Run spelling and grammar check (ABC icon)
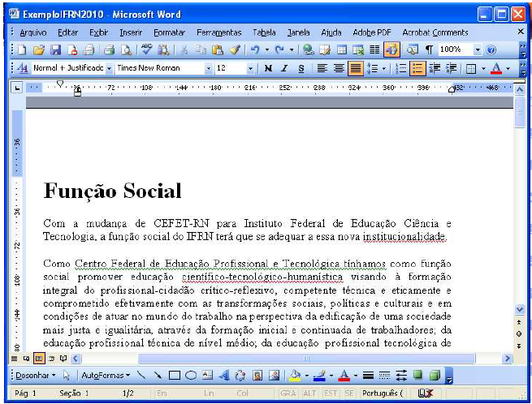The height and width of the screenshot is (404, 532). (146, 49)
